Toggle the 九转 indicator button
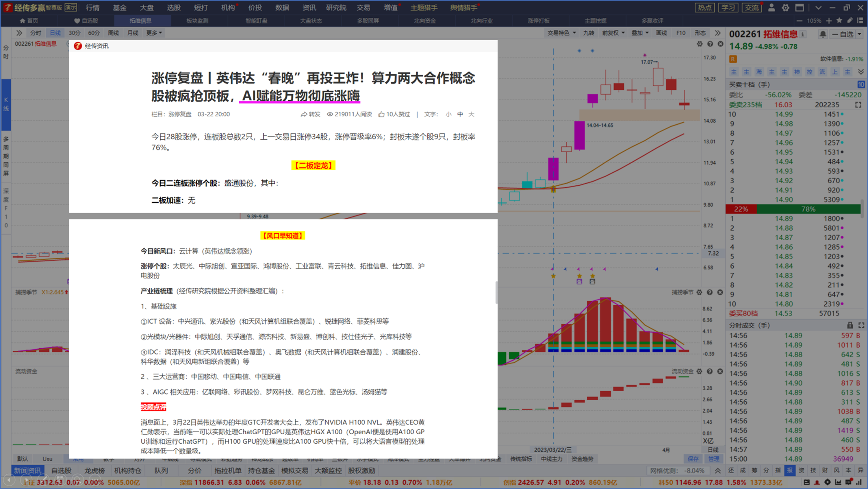 coord(589,33)
